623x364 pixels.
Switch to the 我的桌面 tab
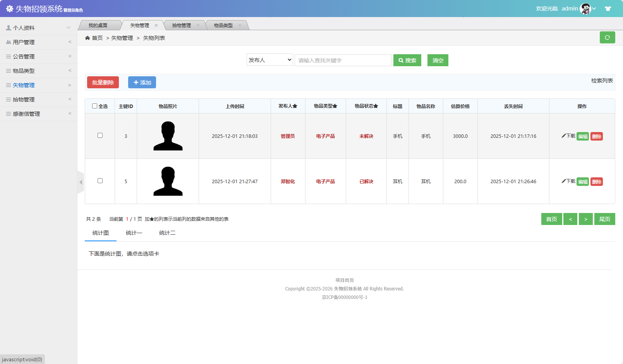pyautogui.click(x=98, y=26)
